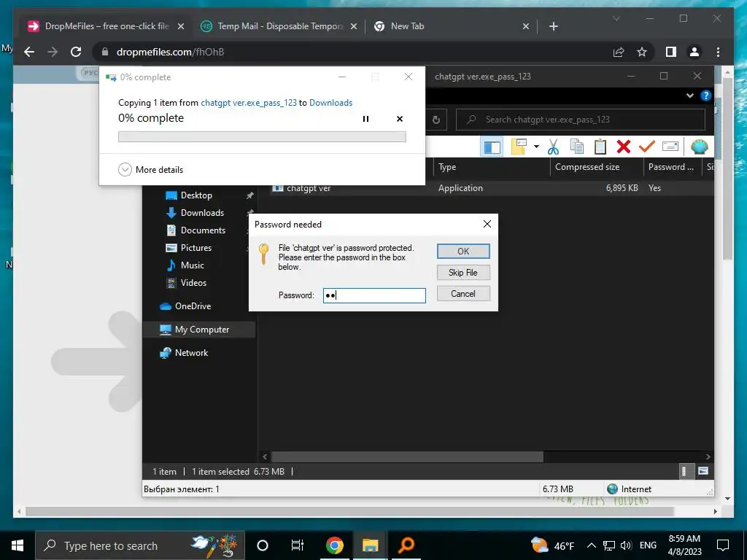Viewport: 747px width, 560px height.
Task: Refresh the Explorer folder view
Action: [436, 120]
